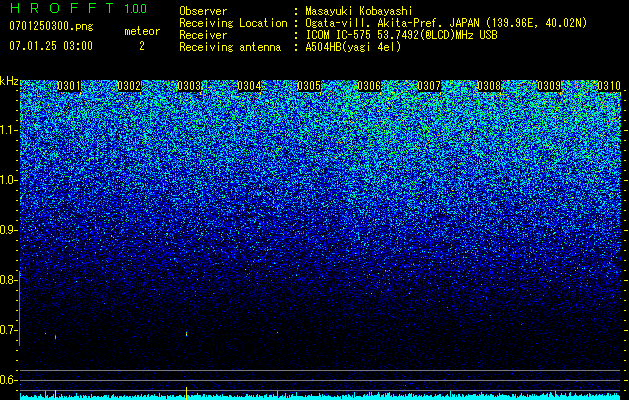Click the date stamp 07.01.25 03:00
This screenshot has width=629, height=400.
pyautogui.click(x=51, y=45)
